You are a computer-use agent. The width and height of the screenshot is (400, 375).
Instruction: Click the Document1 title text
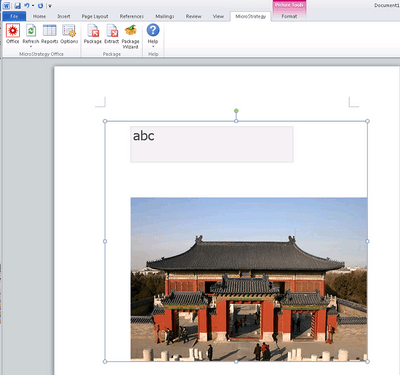coord(387,5)
